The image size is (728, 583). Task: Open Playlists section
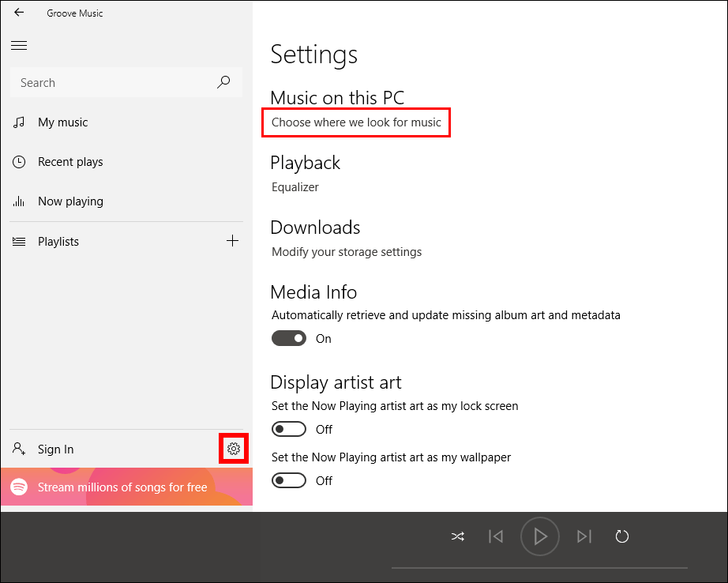click(58, 241)
